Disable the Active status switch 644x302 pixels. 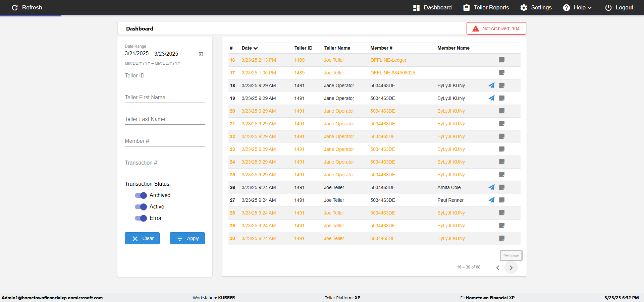141,207
